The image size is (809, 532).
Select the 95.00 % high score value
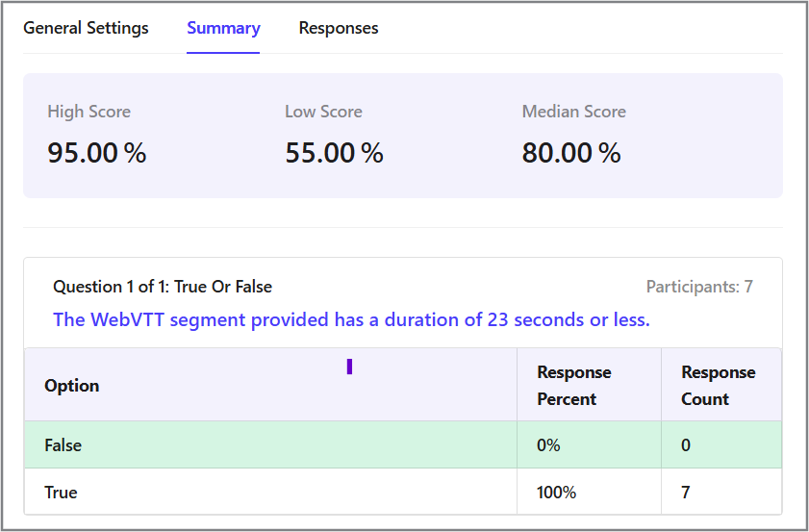pos(96,152)
